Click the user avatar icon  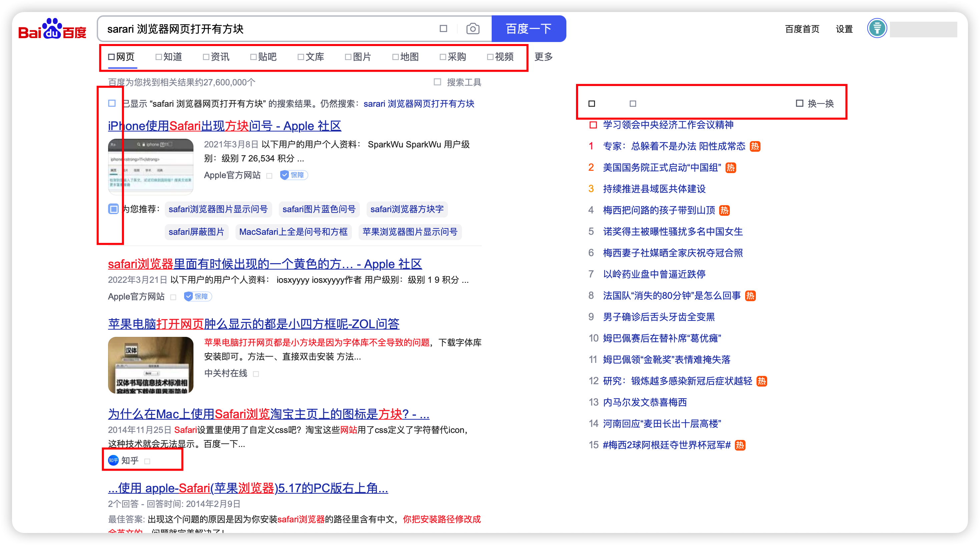[877, 28]
